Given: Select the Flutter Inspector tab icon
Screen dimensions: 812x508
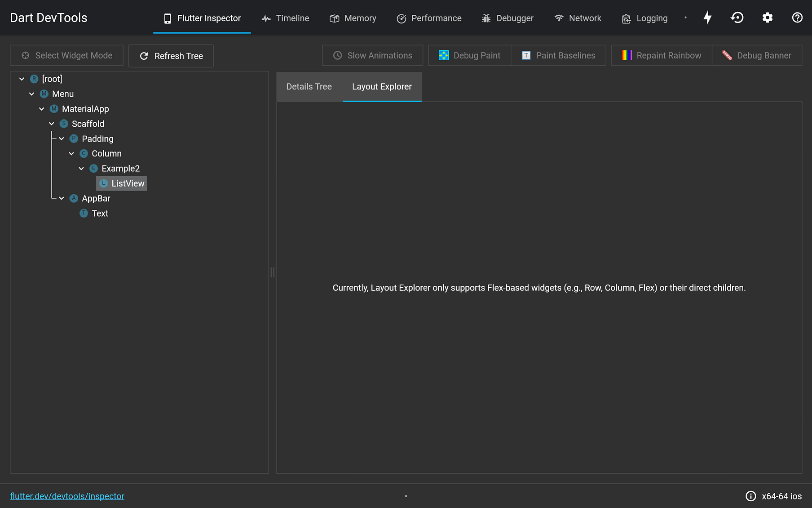Looking at the screenshot, I should click(x=168, y=18).
